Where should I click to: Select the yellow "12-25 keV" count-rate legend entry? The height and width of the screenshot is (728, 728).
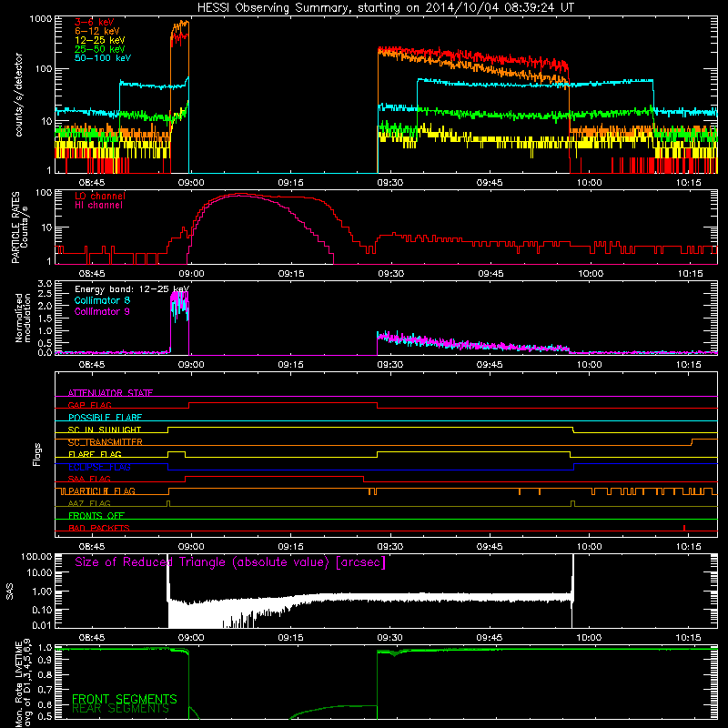pyautogui.click(x=99, y=40)
